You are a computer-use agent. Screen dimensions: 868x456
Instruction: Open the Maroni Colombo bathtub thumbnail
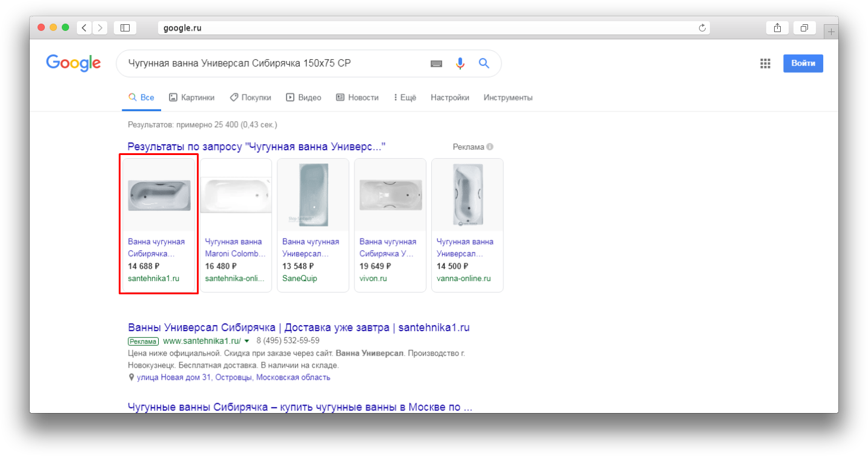pyautogui.click(x=236, y=195)
